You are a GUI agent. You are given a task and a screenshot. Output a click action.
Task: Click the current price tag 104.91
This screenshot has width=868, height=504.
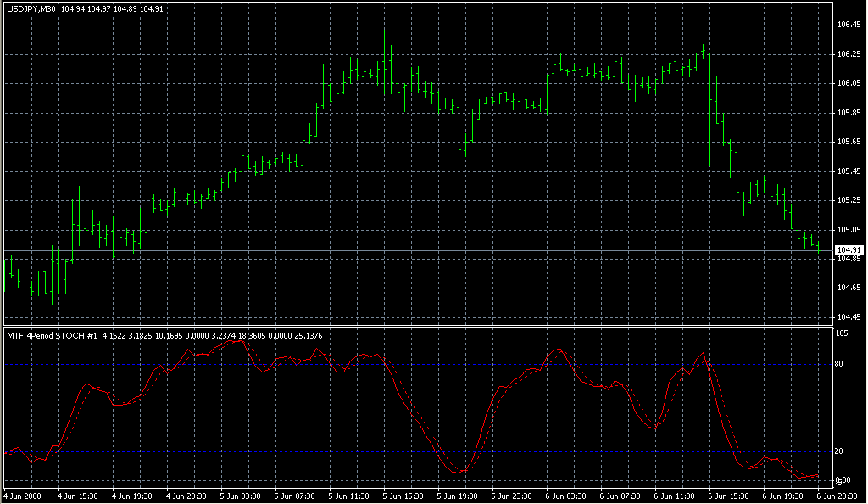[x=849, y=250]
